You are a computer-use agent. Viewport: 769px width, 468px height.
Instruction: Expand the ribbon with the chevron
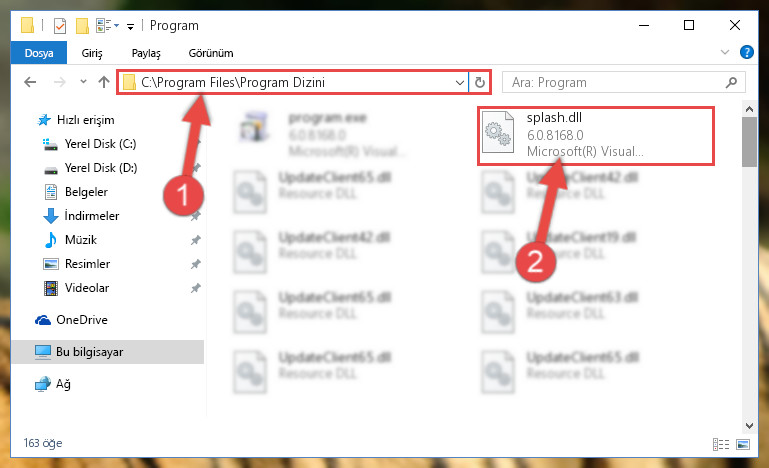(x=724, y=52)
